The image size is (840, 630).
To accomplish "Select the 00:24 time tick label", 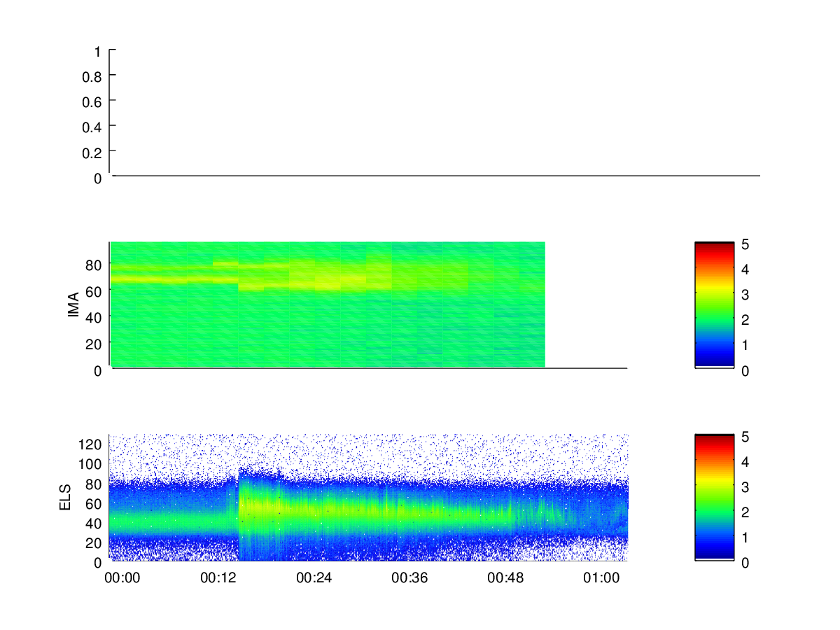I will click(314, 578).
